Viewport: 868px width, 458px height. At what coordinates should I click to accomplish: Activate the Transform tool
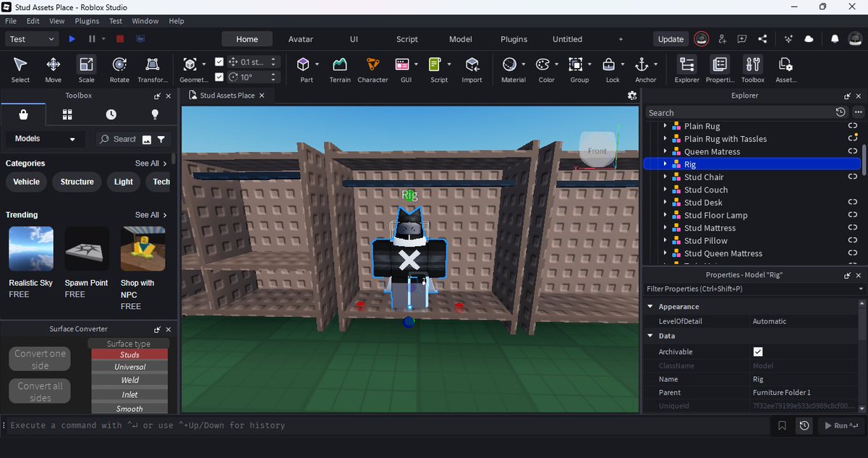(152, 69)
